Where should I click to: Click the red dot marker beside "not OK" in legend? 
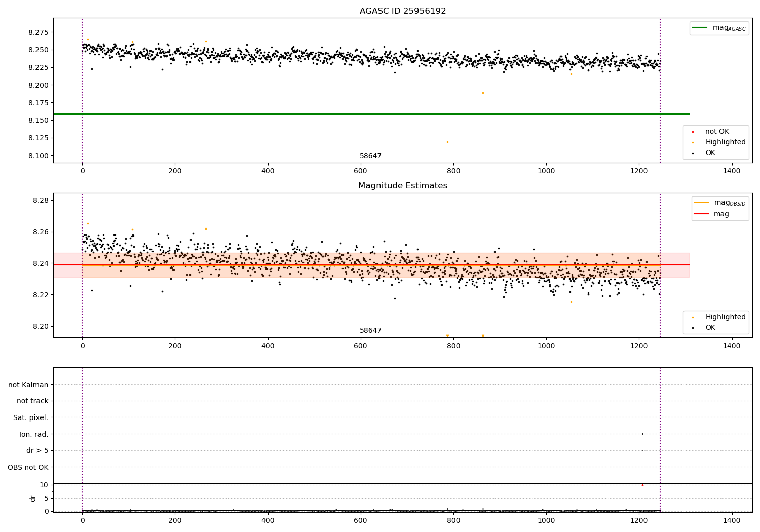click(x=693, y=132)
